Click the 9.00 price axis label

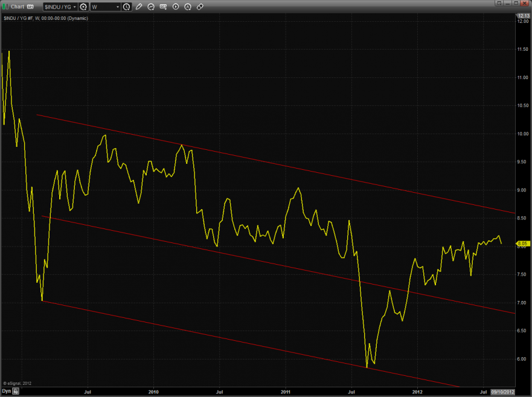pos(522,190)
